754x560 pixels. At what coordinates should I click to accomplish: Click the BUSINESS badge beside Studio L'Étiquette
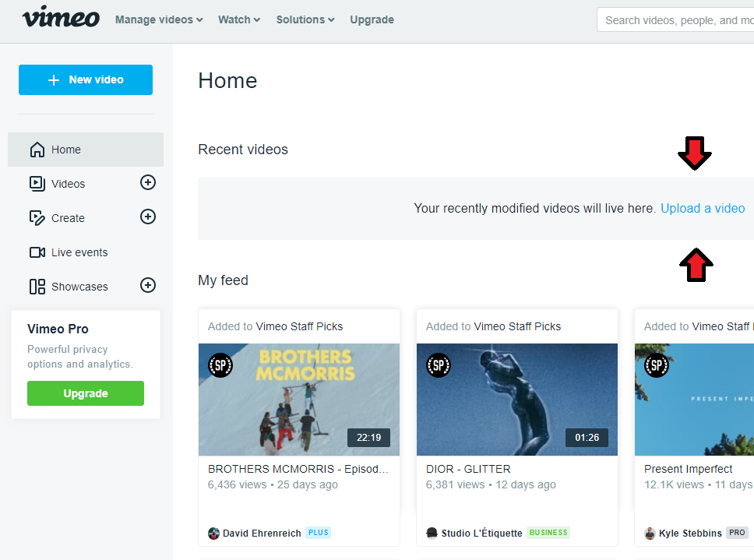tap(548, 533)
